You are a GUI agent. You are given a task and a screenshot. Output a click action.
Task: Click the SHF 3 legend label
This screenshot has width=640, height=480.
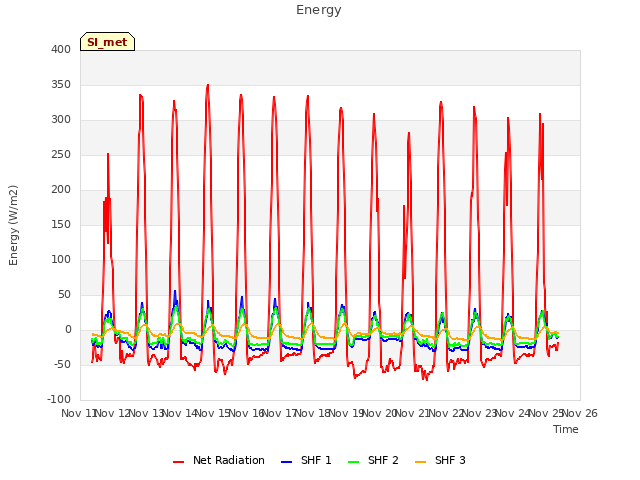450,460
